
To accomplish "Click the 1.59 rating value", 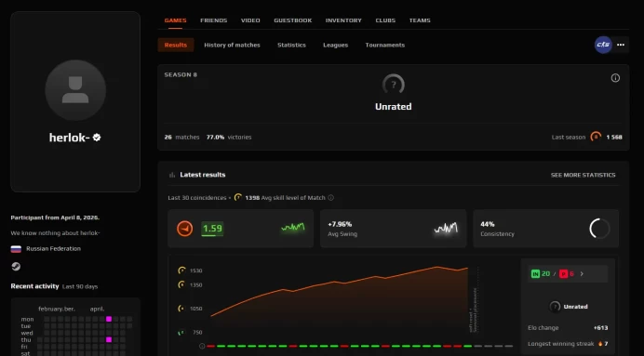I will pyautogui.click(x=212, y=229).
